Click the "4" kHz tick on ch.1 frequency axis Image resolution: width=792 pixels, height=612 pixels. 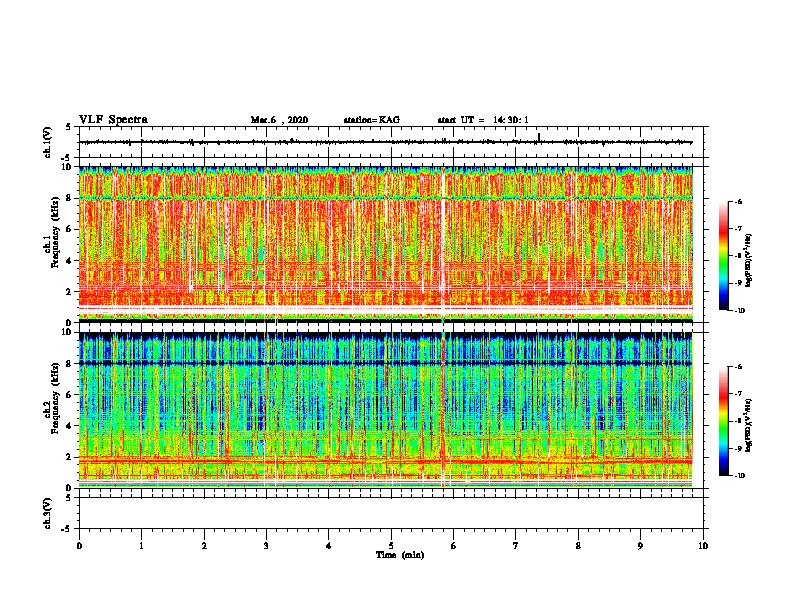coord(69,261)
